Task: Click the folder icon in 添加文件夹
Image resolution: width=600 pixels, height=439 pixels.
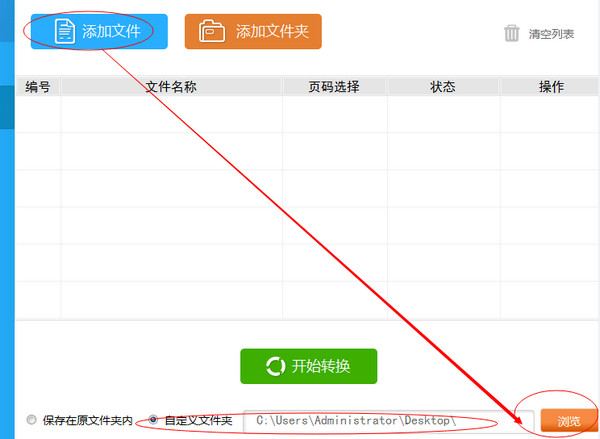Action: click(212, 31)
